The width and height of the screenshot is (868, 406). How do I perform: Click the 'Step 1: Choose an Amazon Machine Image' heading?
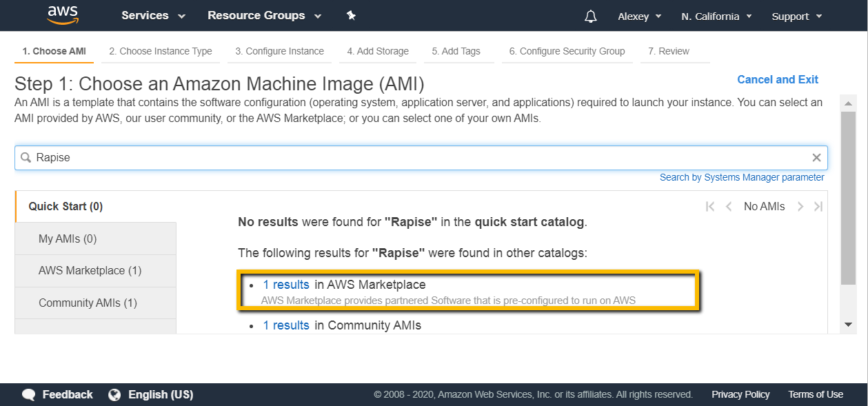(x=219, y=85)
